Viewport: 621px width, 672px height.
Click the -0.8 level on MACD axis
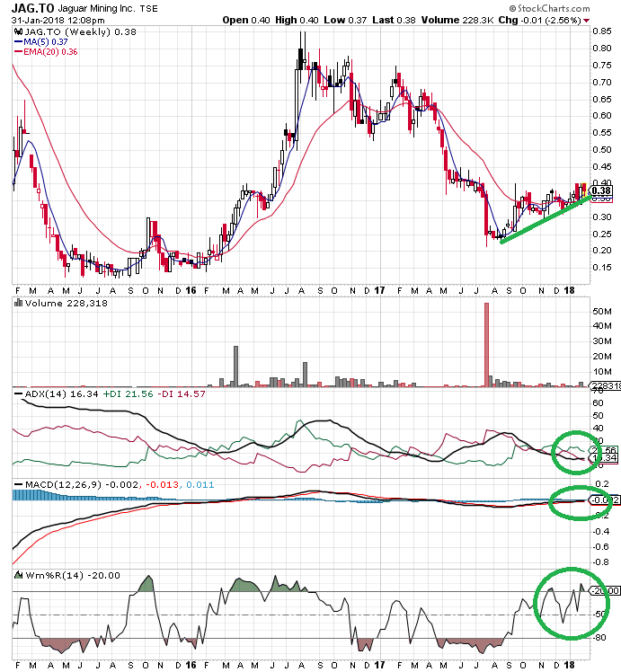(x=601, y=561)
